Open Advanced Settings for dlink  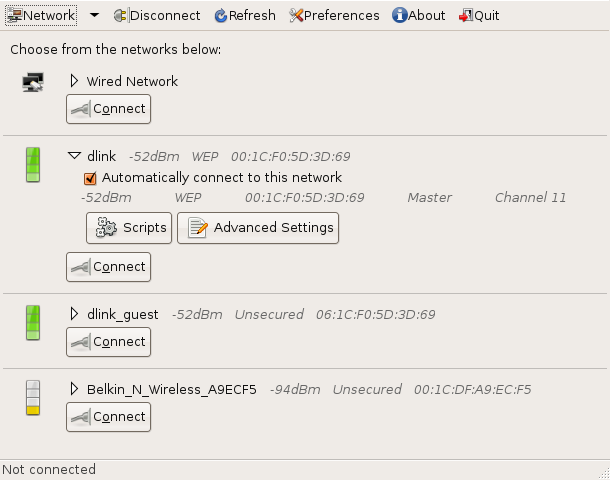(258, 228)
